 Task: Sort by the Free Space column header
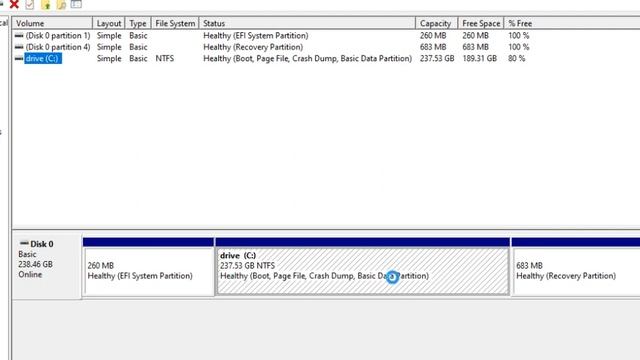coord(481,23)
